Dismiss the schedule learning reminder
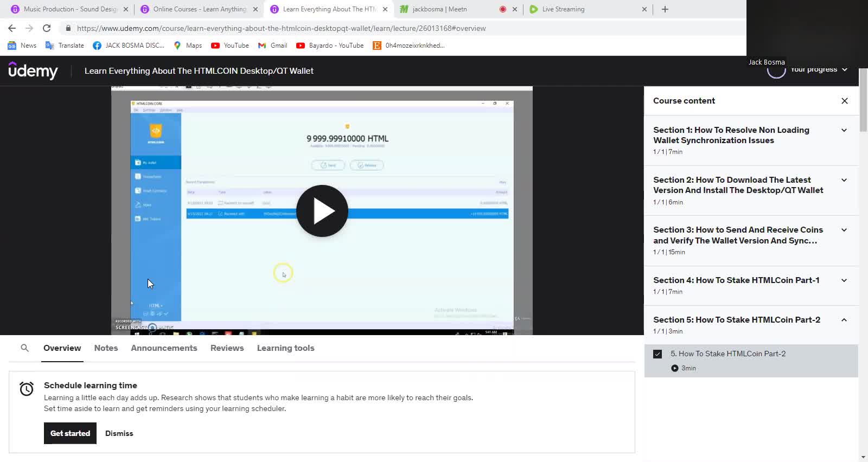This screenshot has height=462, width=868. [x=119, y=433]
